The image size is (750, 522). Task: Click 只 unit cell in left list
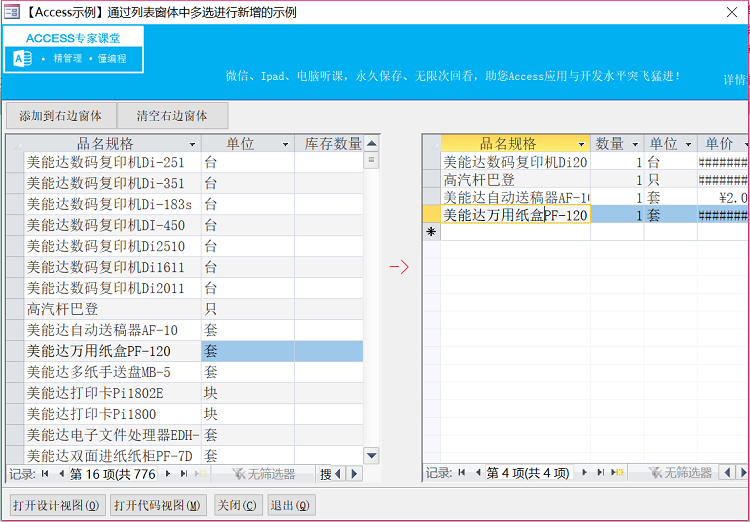pos(248,309)
